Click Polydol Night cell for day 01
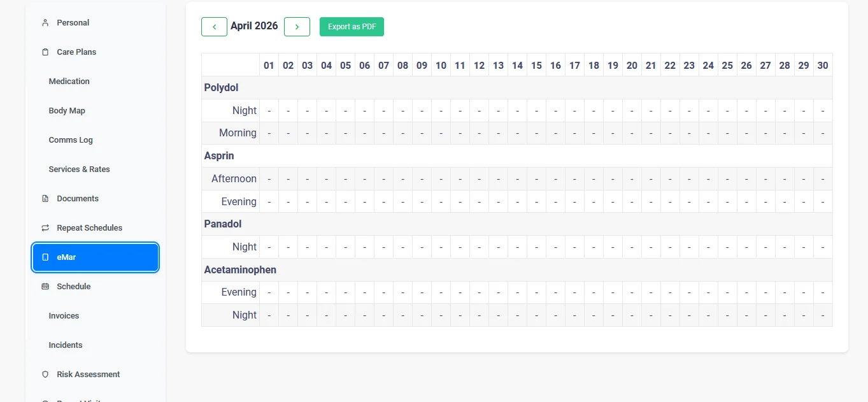 269,111
